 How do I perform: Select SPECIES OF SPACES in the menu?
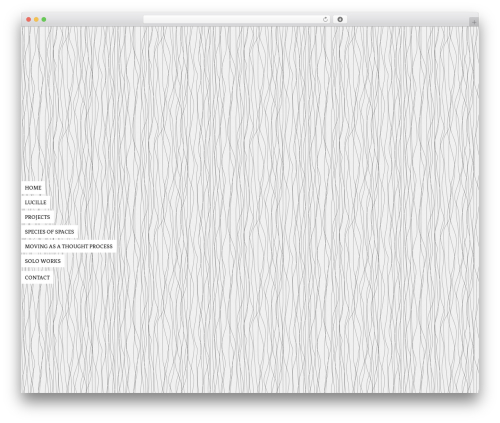(49, 232)
